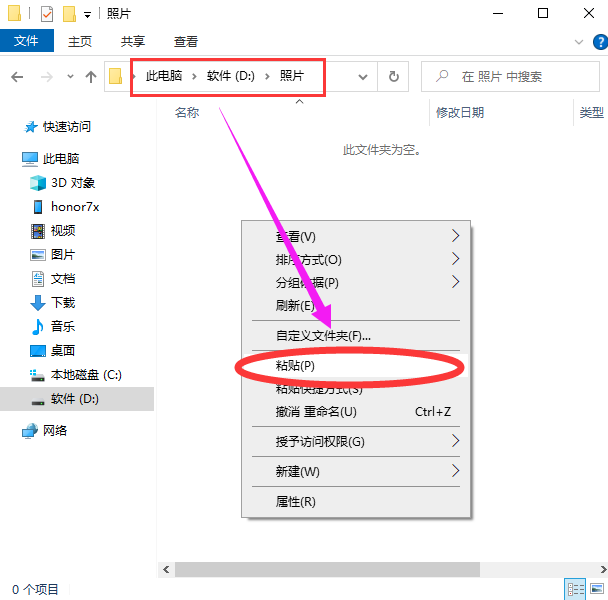
Task: Open 文档 folder in navigation pane
Action: [x=63, y=279]
